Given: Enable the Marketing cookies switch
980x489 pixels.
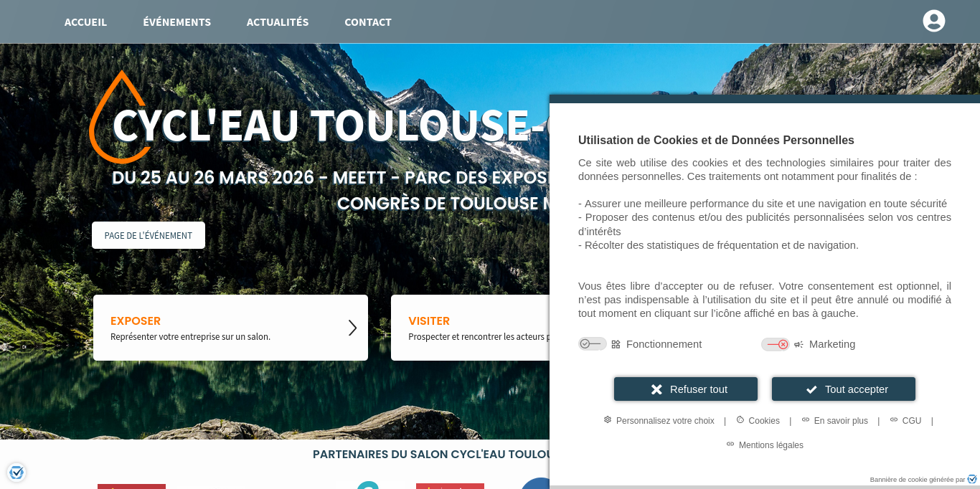Looking at the screenshot, I should point(776,344).
